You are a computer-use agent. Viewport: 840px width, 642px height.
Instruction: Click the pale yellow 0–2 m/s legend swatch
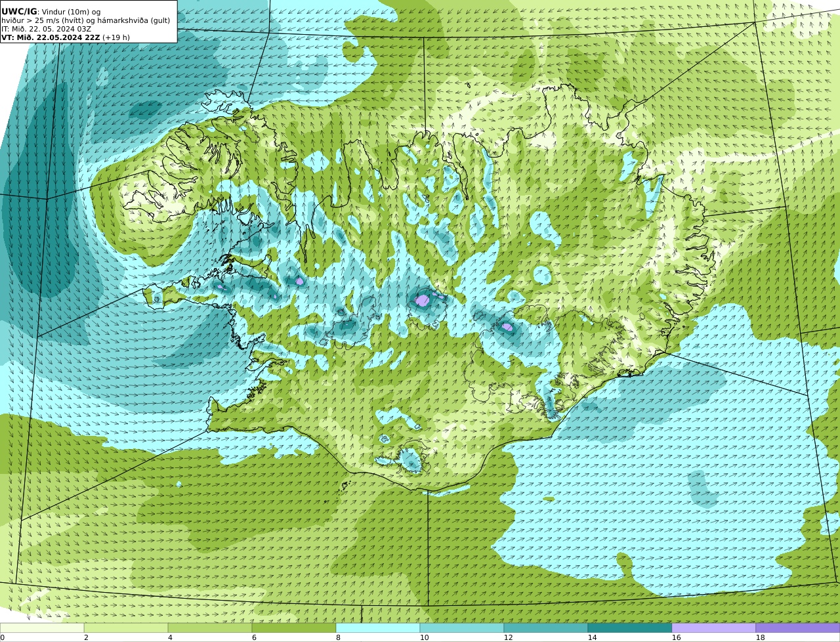click(x=42, y=628)
